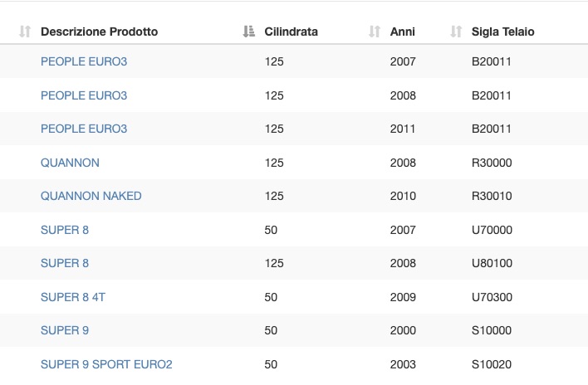Sort by Descrizione Prodotto arrows icon
Viewport: 588px width, 385px height.
pyautogui.click(x=25, y=32)
